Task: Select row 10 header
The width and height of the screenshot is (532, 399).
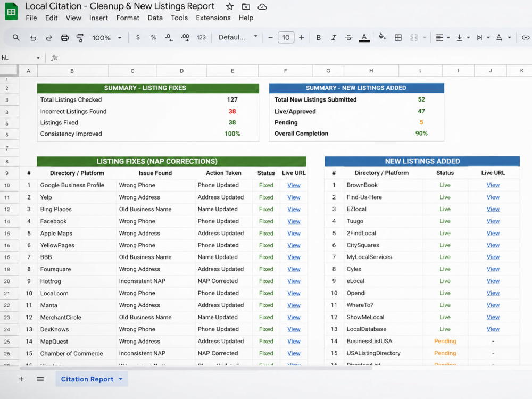Action: [7, 185]
